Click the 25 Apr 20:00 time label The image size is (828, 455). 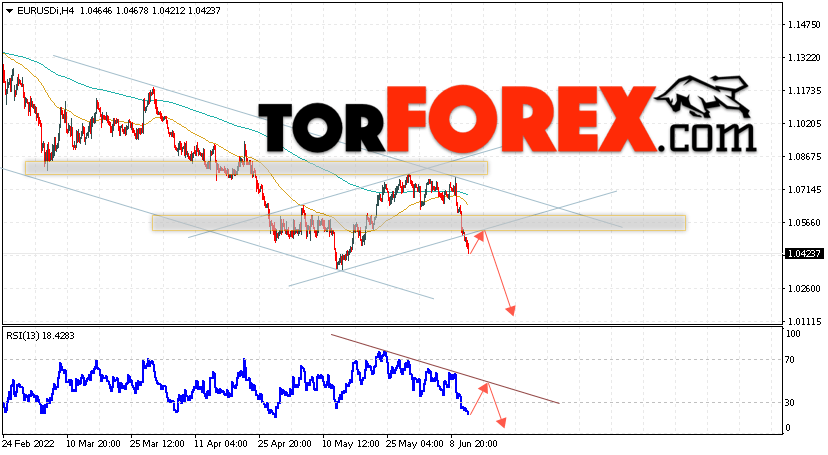[285, 444]
